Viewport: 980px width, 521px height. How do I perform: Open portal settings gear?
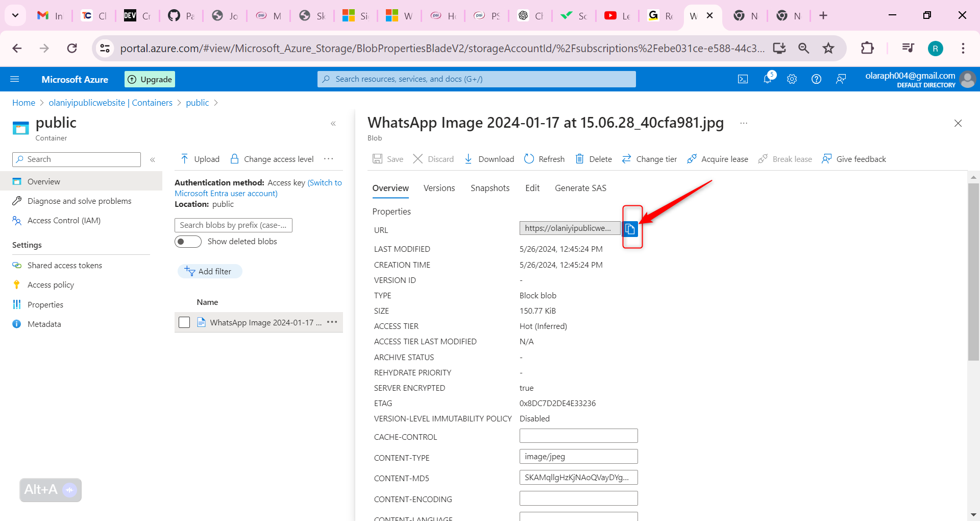click(x=792, y=79)
